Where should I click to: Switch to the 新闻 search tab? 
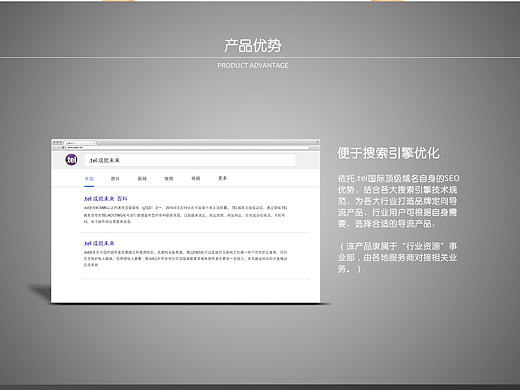[x=142, y=179]
